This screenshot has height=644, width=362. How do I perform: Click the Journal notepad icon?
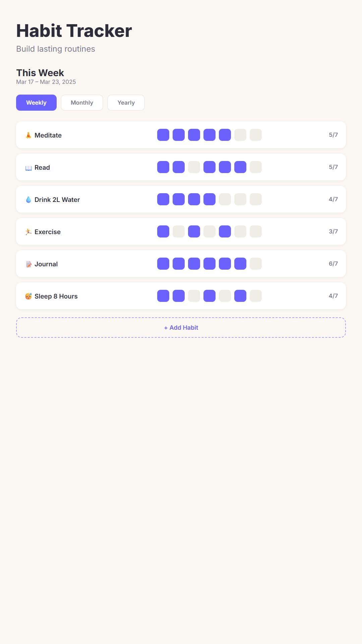(28, 264)
